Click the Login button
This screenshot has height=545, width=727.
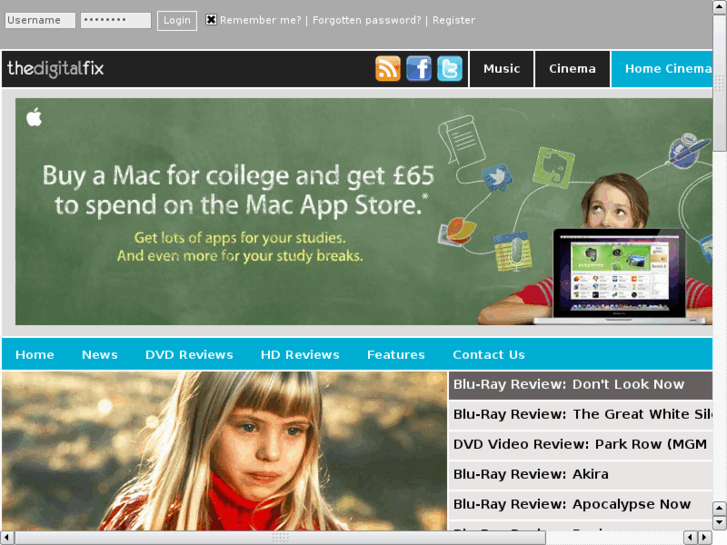tap(177, 21)
